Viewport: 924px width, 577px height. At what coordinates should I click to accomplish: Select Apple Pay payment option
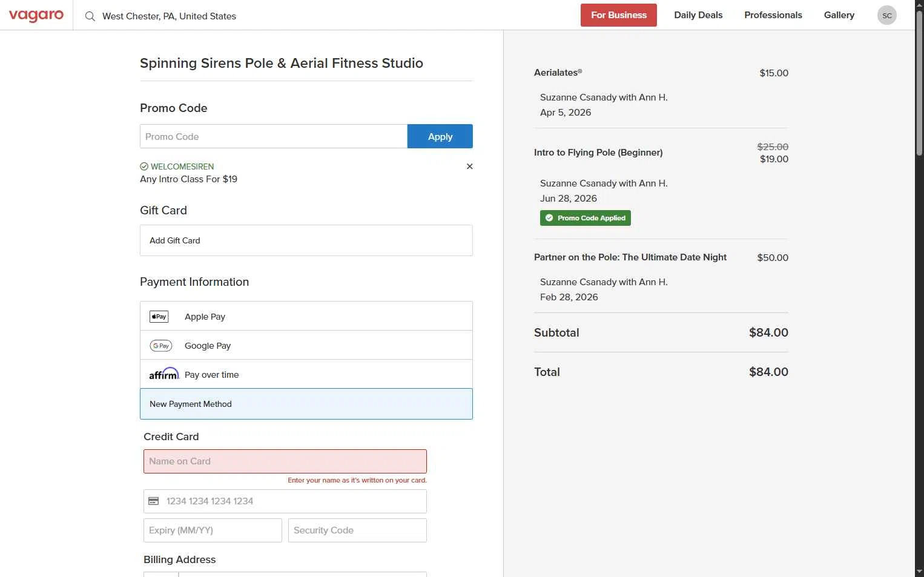coord(306,316)
